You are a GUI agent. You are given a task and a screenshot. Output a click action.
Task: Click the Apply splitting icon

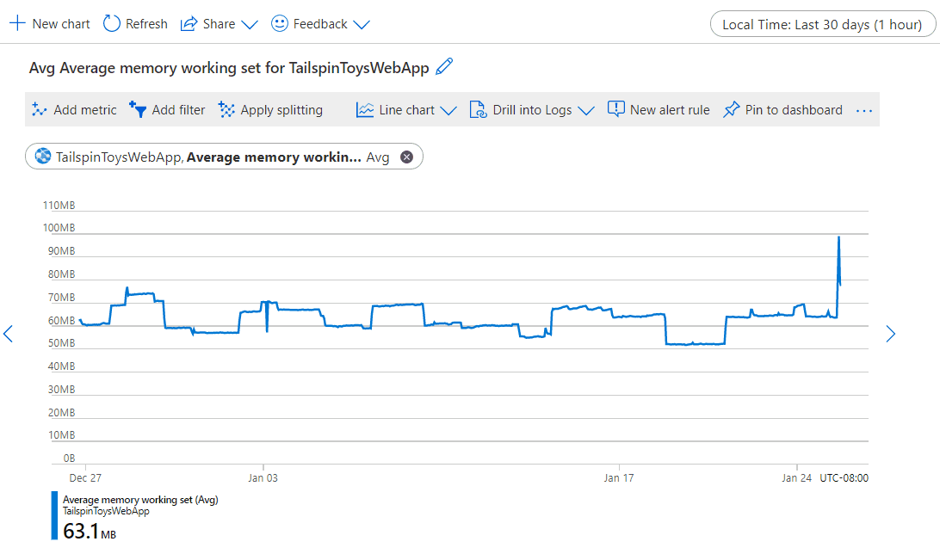(227, 110)
